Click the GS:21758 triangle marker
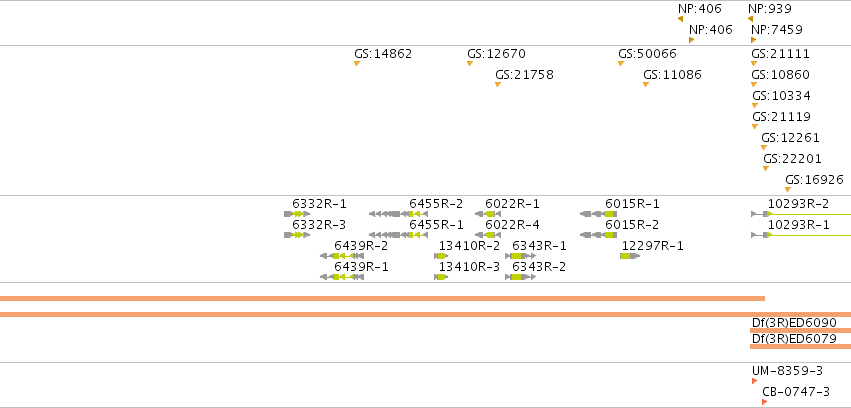Image resolution: width=851 pixels, height=408 pixels. (x=498, y=84)
